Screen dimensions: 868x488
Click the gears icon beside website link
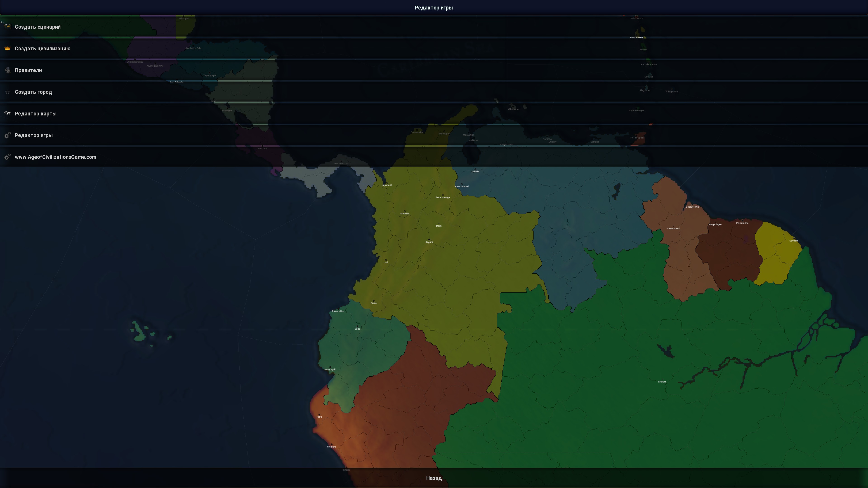[7, 157]
